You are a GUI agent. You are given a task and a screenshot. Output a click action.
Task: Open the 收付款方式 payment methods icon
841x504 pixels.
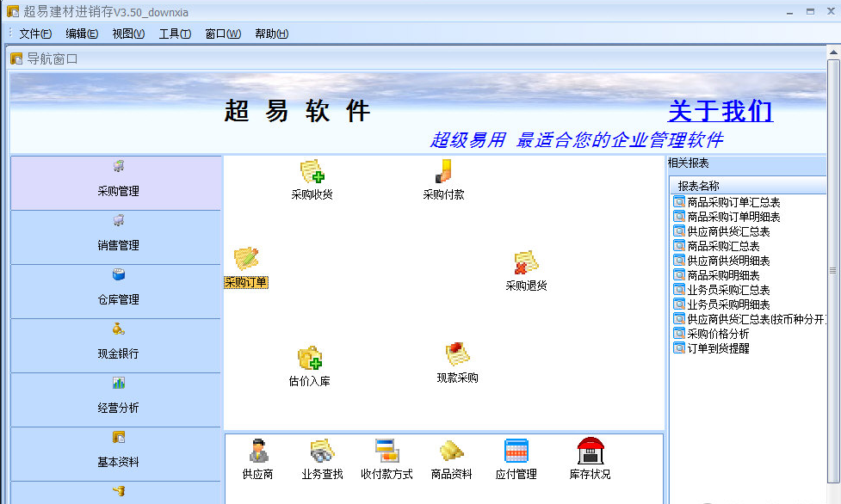coord(386,459)
